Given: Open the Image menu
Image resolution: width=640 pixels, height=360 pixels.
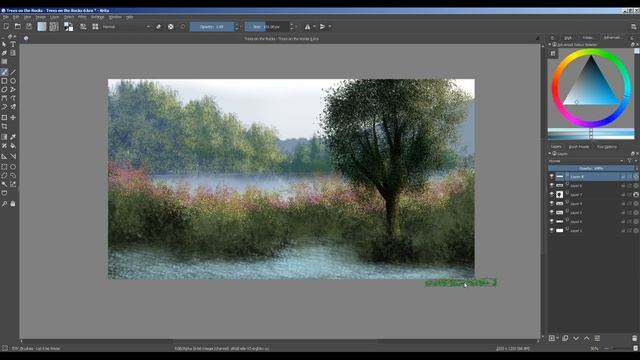Looking at the screenshot, I should (41, 17).
